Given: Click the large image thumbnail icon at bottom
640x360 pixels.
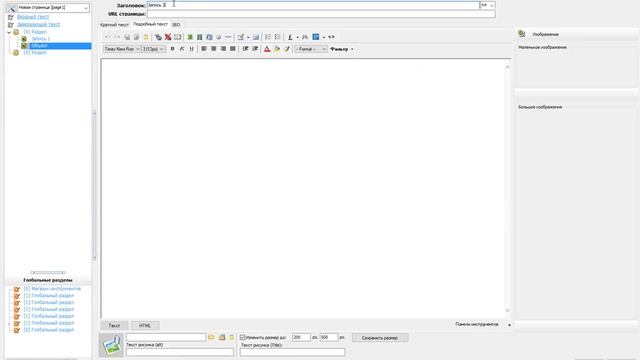Looking at the screenshot, I should [x=111, y=345].
